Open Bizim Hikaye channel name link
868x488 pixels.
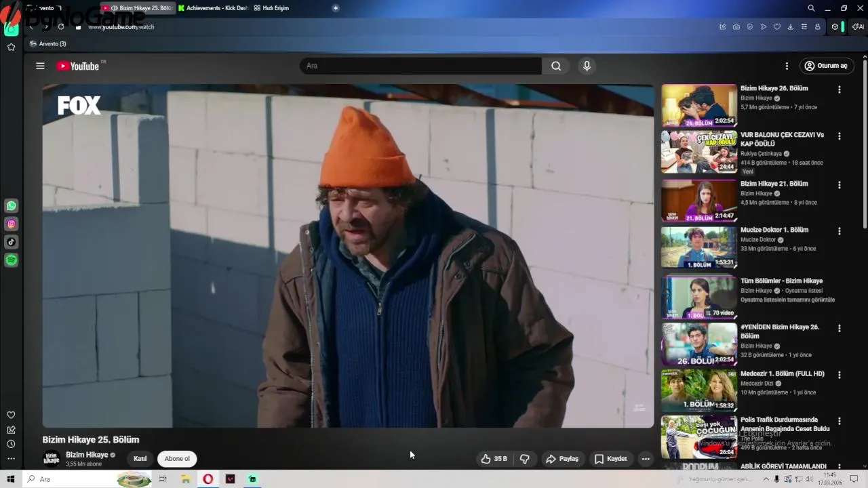tap(87, 455)
